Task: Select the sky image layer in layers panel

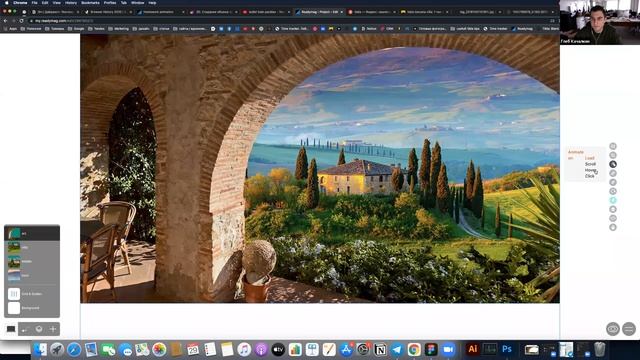Action: point(32,276)
